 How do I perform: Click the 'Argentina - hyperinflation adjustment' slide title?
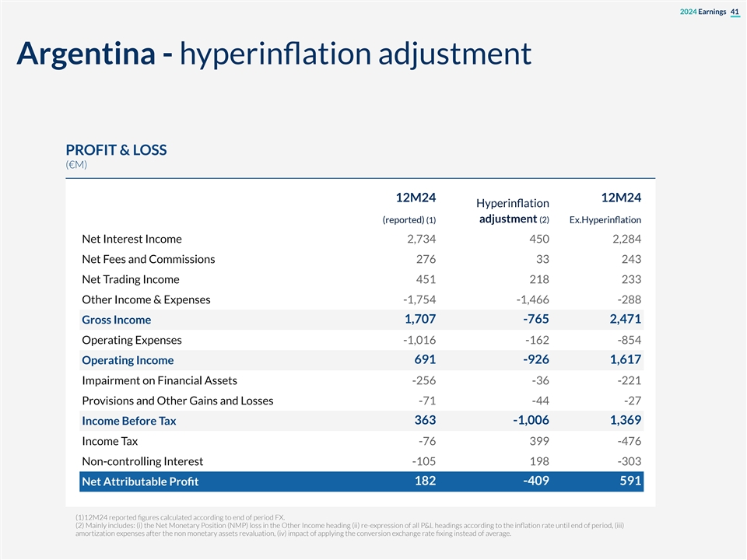click(272, 54)
